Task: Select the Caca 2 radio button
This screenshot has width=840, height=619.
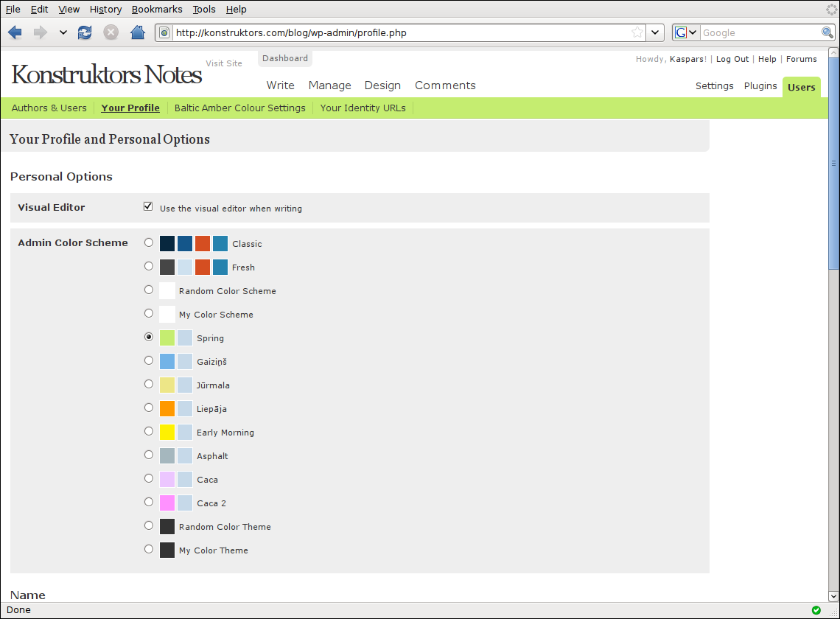Action: (x=149, y=502)
